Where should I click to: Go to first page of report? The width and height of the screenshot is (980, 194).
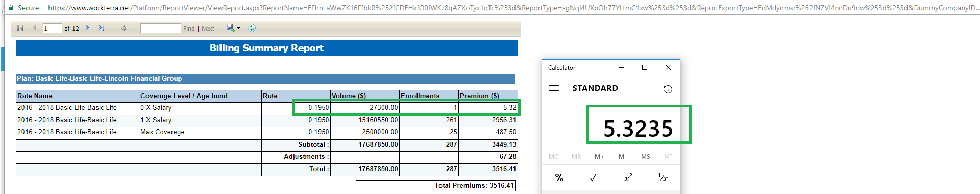click(x=20, y=28)
